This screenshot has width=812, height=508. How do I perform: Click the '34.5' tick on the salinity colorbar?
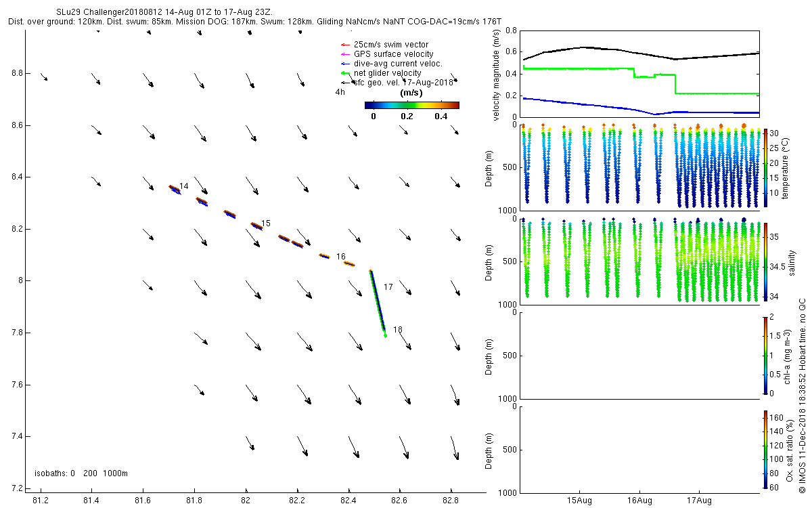point(778,267)
